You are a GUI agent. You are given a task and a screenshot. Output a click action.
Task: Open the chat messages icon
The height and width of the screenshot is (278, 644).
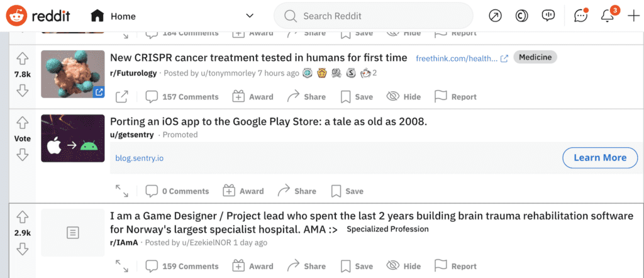click(580, 16)
